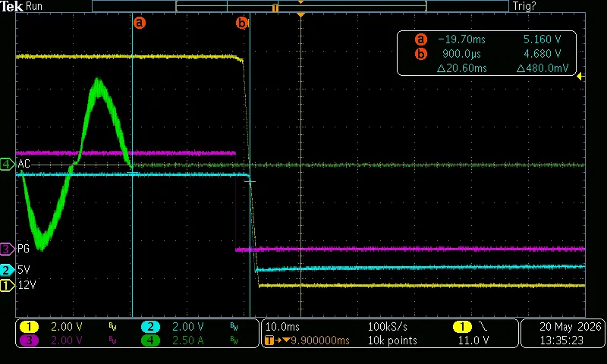Click the orange trigger position marker at top

click(300, 14)
